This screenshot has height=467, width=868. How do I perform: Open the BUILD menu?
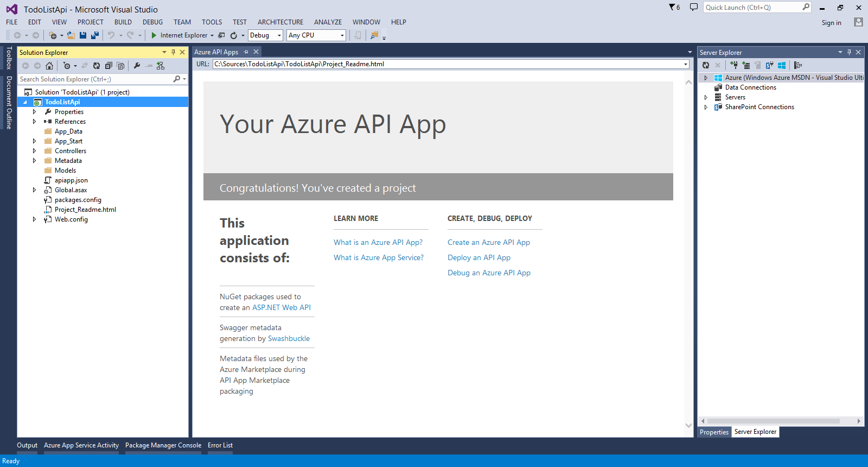coord(123,22)
